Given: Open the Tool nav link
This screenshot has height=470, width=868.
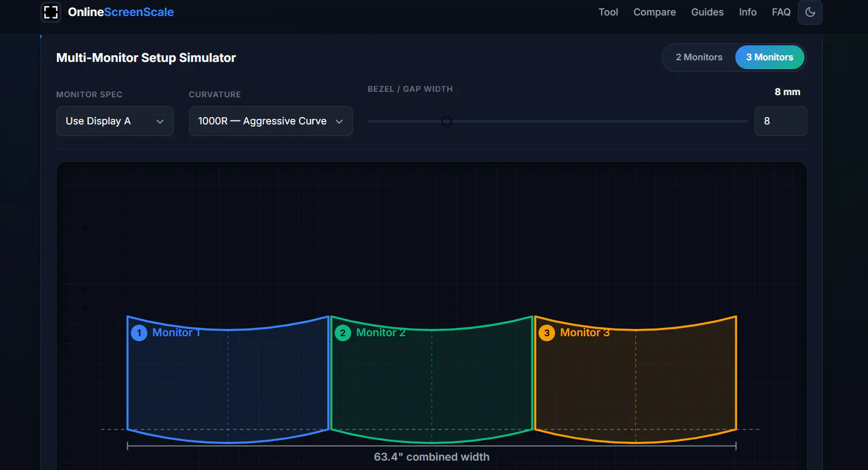Looking at the screenshot, I should [x=608, y=12].
